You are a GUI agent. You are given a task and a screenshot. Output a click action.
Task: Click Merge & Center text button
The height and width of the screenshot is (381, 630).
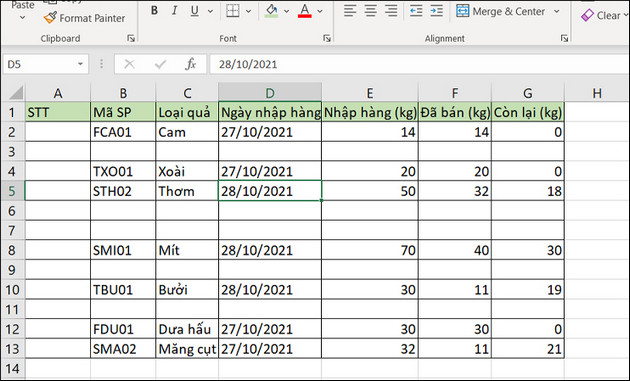[x=508, y=12]
